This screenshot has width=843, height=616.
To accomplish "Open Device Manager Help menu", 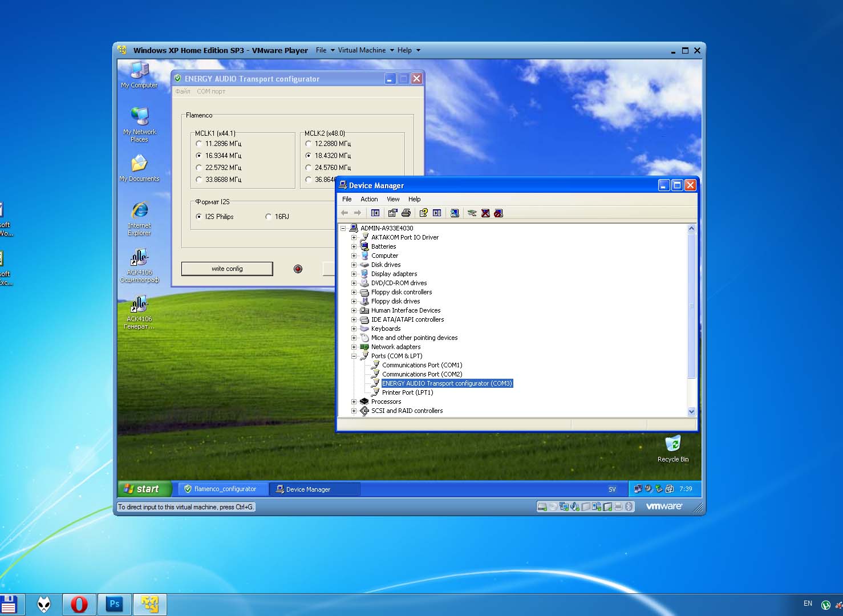I will 415,199.
